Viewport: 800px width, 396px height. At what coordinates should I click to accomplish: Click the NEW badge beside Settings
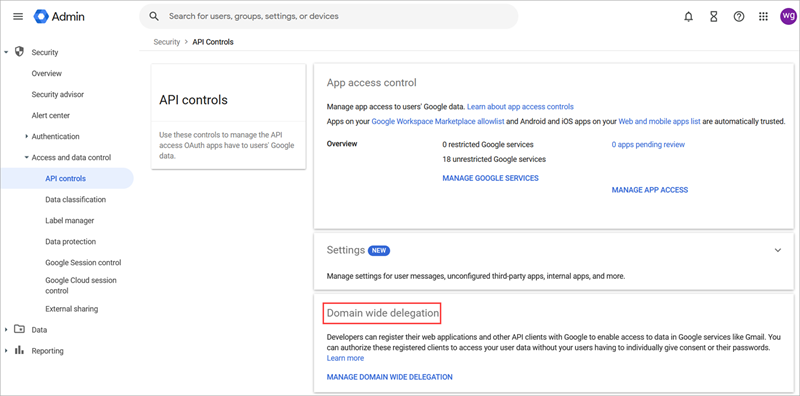tap(379, 251)
